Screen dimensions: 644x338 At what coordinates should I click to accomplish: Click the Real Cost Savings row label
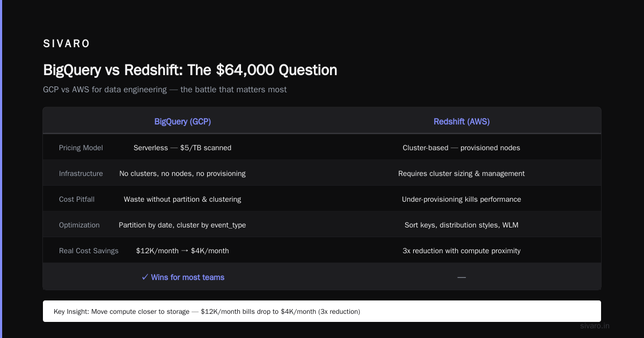(x=89, y=251)
